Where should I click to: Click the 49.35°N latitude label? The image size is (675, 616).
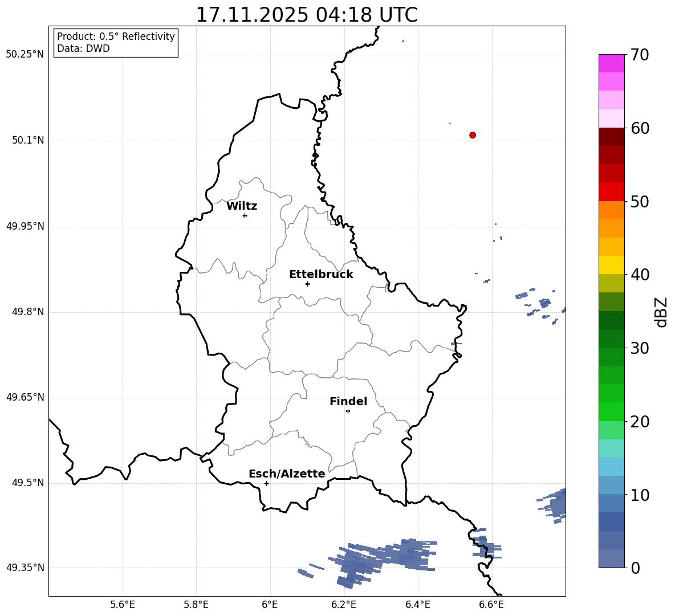coord(25,568)
